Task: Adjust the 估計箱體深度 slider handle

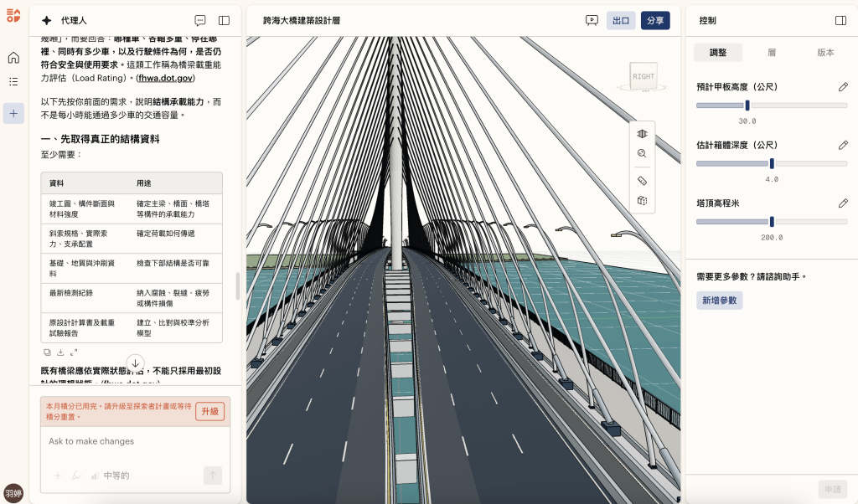Action: coord(772,163)
